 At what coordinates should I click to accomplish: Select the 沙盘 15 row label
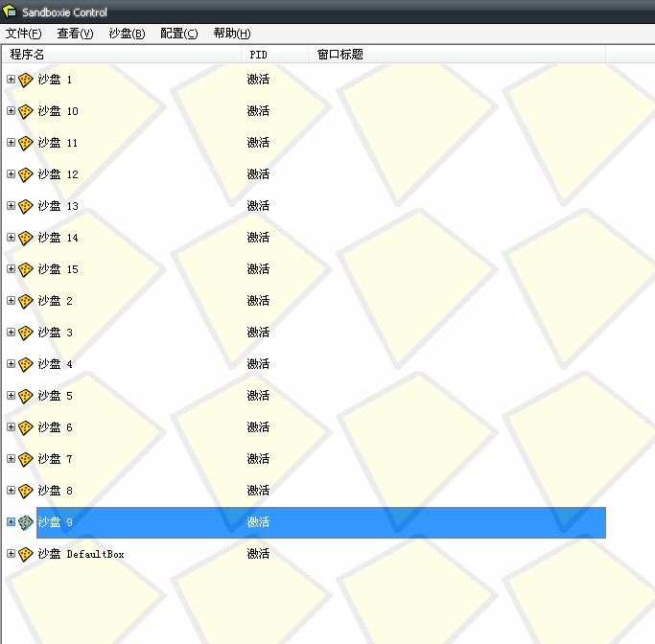[x=58, y=269]
